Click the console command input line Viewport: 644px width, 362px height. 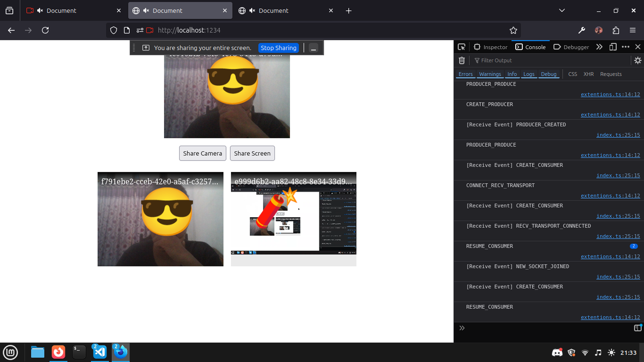[x=548, y=328]
